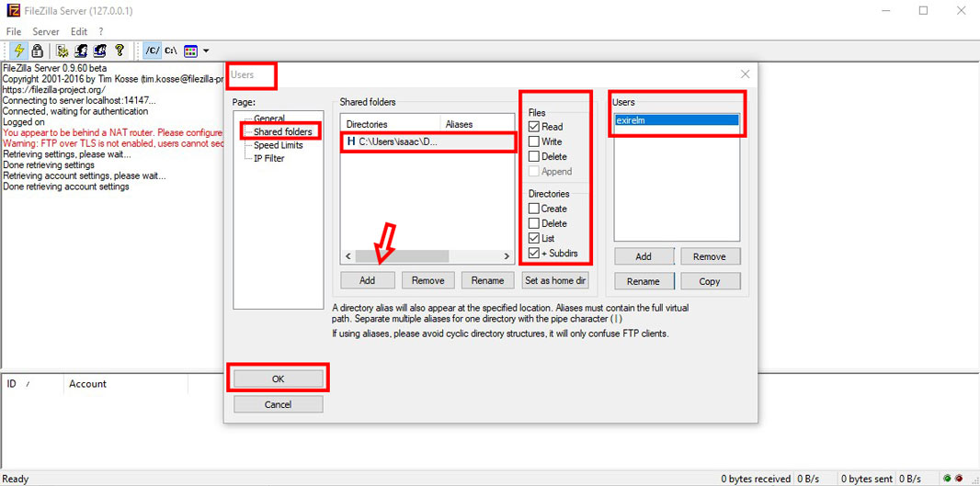Click the red NAT router warning log line

pos(113,132)
